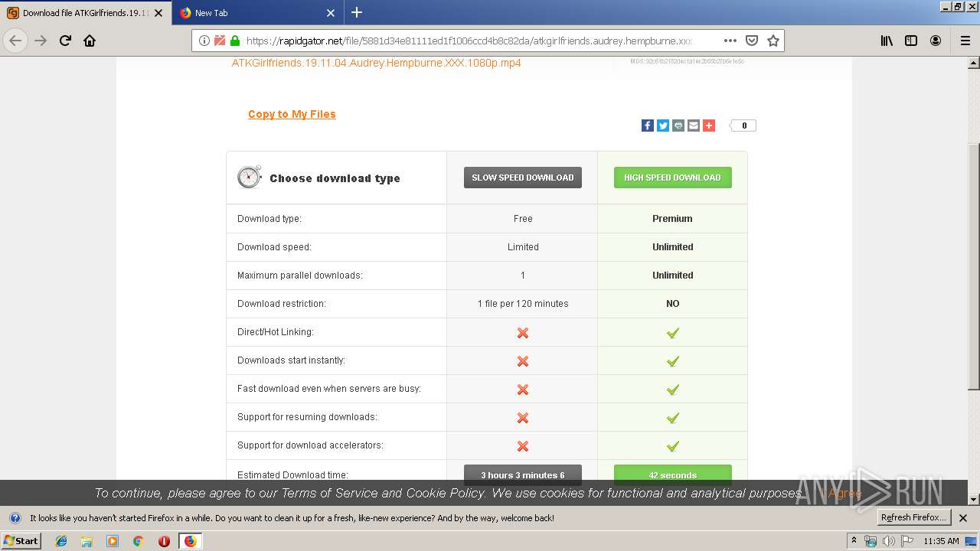This screenshot has height=551, width=980.
Task: Click the 42 seconds estimate button
Action: (x=672, y=475)
